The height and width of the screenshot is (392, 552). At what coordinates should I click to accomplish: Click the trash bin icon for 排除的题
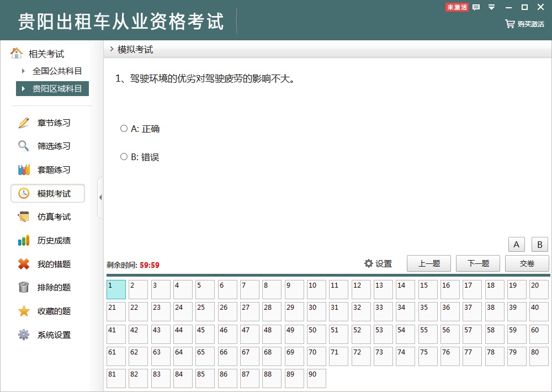pyautogui.click(x=24, y=288)
